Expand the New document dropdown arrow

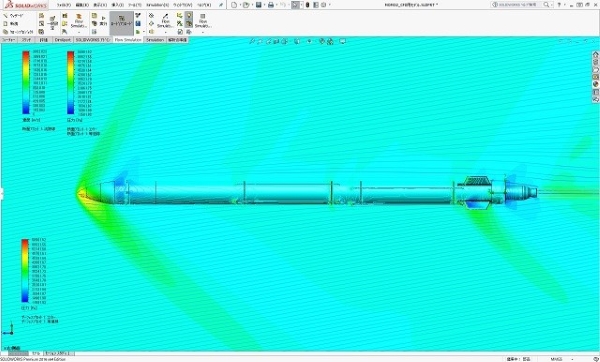click(240, 5)
